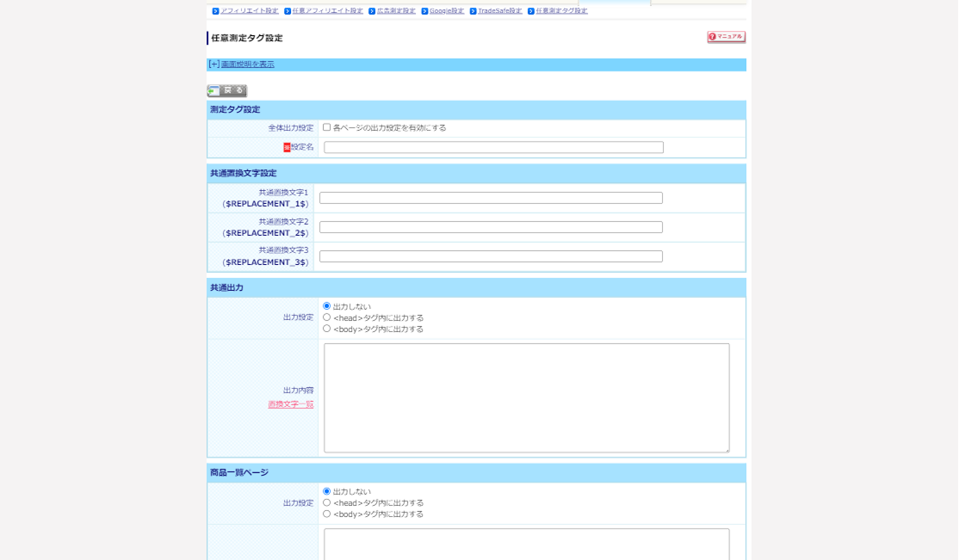Click the 共通置換文字1 input field
Screen dimensions: 959x560
pos(491,198)
